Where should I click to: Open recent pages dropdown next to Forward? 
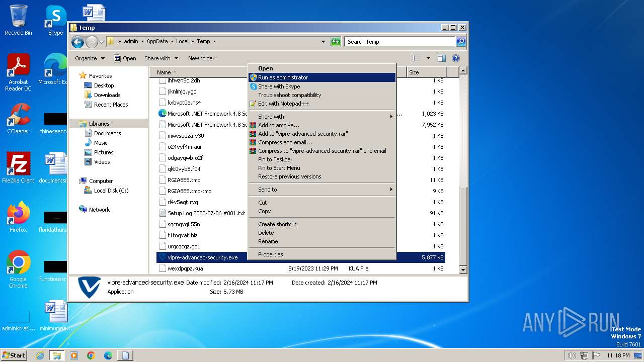point(102,42)
